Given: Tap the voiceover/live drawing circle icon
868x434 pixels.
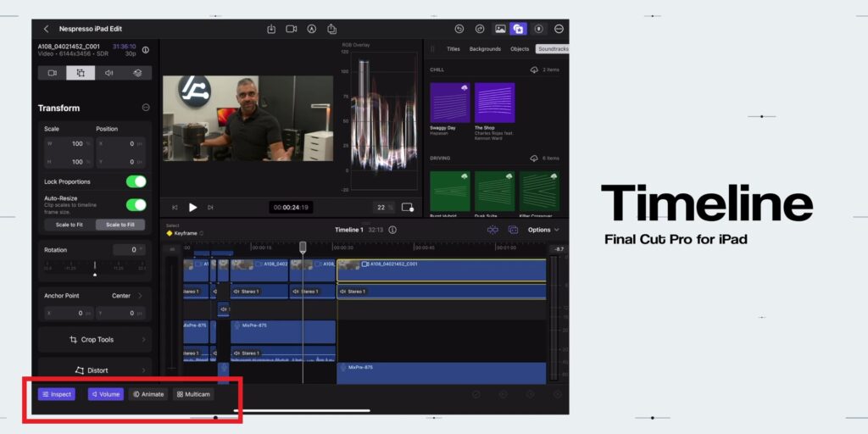Looking at the screenshot, I should click(312, 29).
